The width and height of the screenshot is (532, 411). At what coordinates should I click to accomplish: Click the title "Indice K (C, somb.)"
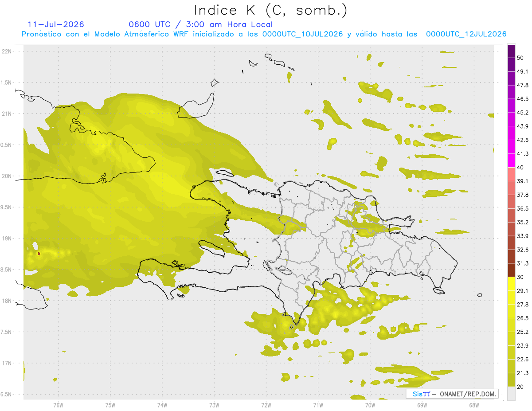[270, 11]
